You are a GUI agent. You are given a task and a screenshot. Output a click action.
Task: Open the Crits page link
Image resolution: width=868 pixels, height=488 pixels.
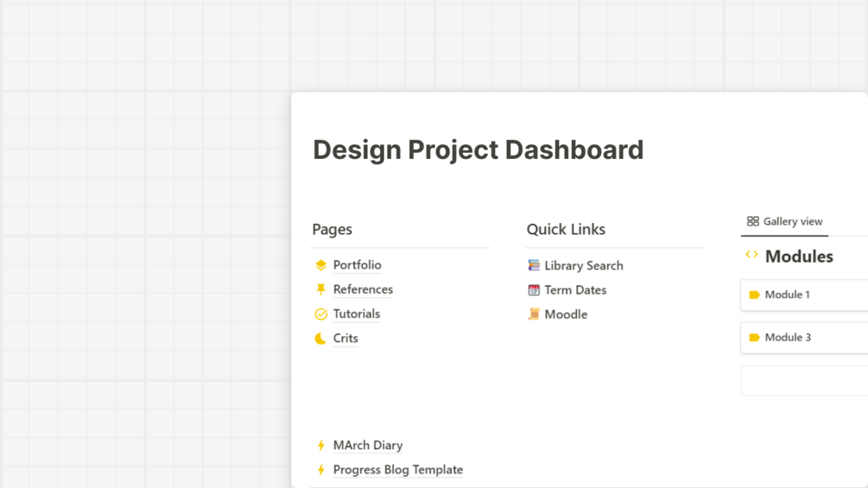pos(345,339)
